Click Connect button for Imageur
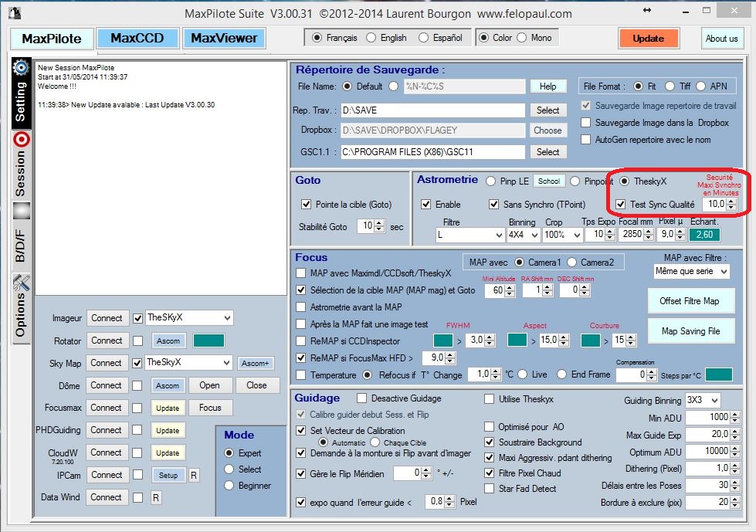 click(107, 318)
